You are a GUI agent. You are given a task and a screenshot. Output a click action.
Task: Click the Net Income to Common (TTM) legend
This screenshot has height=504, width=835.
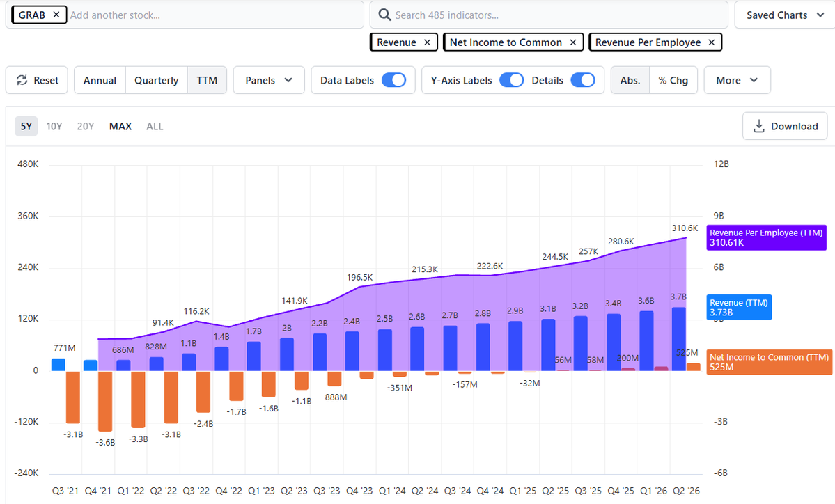coord(770,362)
